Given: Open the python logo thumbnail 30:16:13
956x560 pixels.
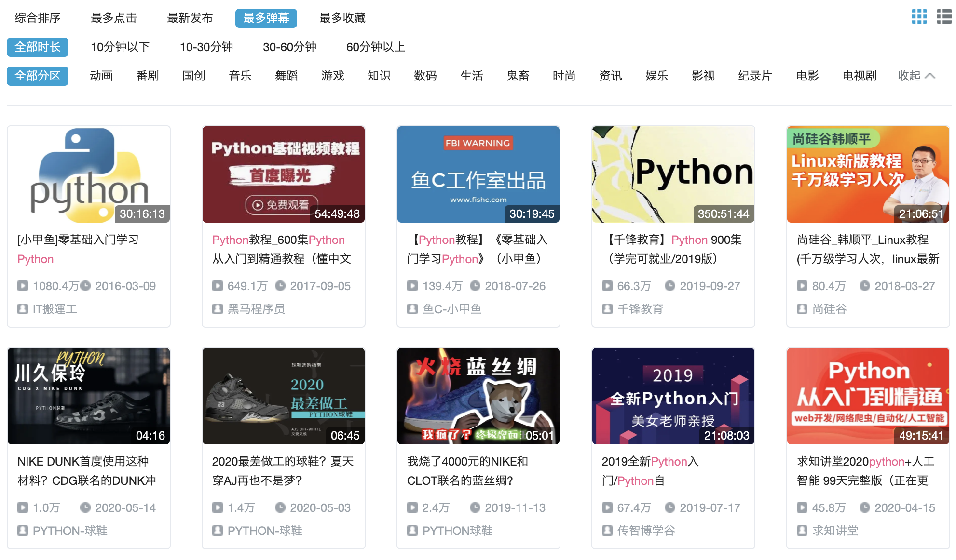Looking at the screenshot, I should 89,174.
